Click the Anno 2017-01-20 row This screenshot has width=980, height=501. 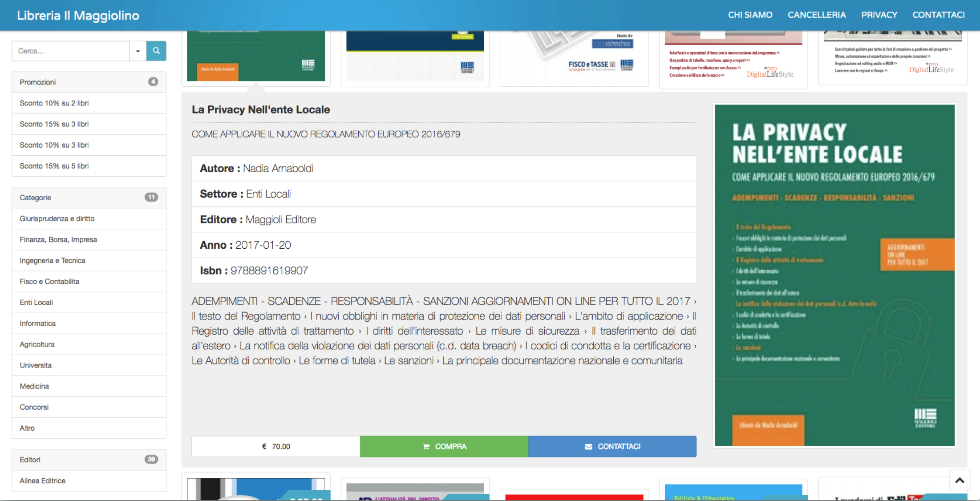pos(444,245)
